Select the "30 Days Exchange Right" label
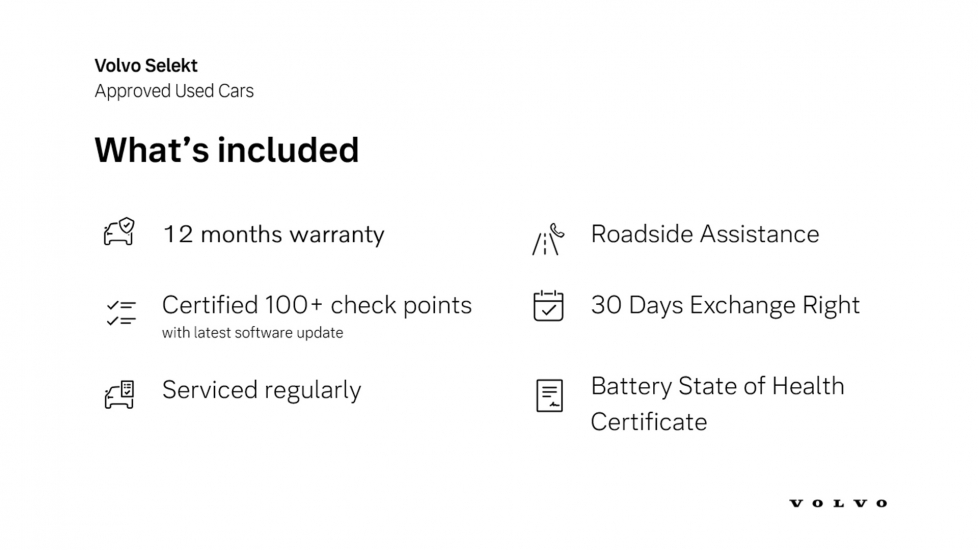 [724, 305]
